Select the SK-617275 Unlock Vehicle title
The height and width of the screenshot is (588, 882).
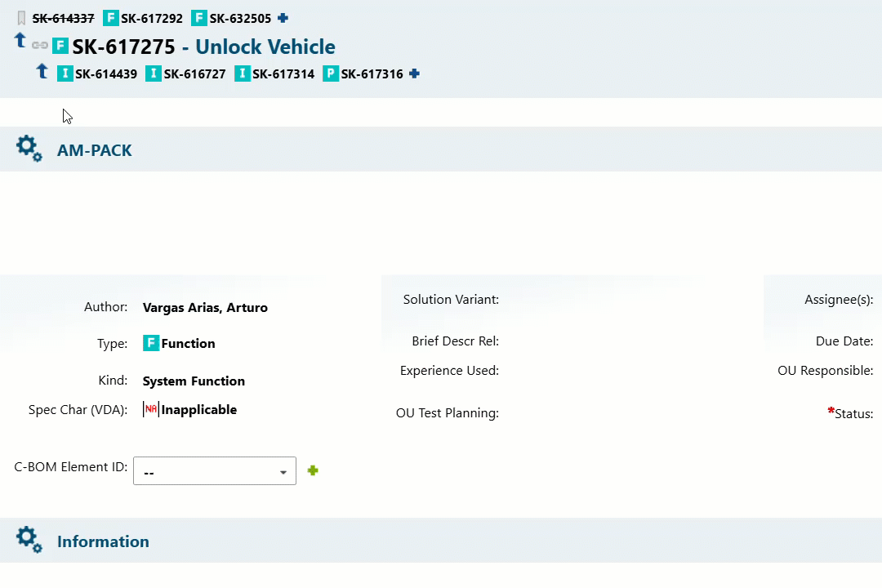[x=203, y=47]
